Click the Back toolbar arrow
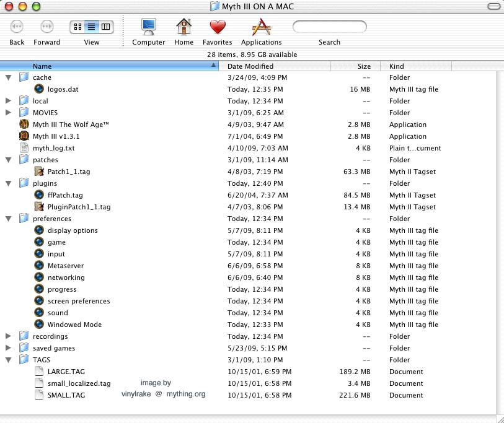The image size is (504, 423). point(17,27)
